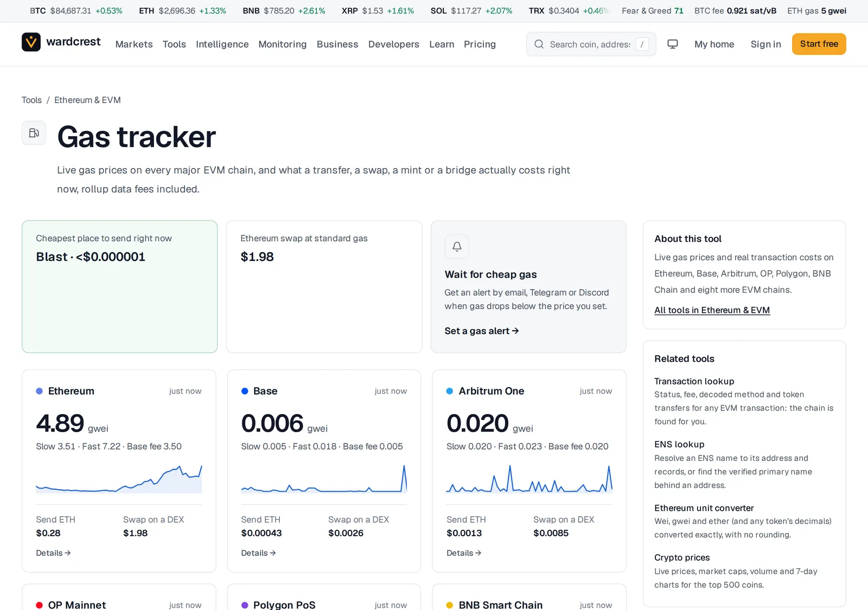This screenshot has width=868, height=610.
Task: Click the slash shortcut key badge
Action: [x=642, y=44]
